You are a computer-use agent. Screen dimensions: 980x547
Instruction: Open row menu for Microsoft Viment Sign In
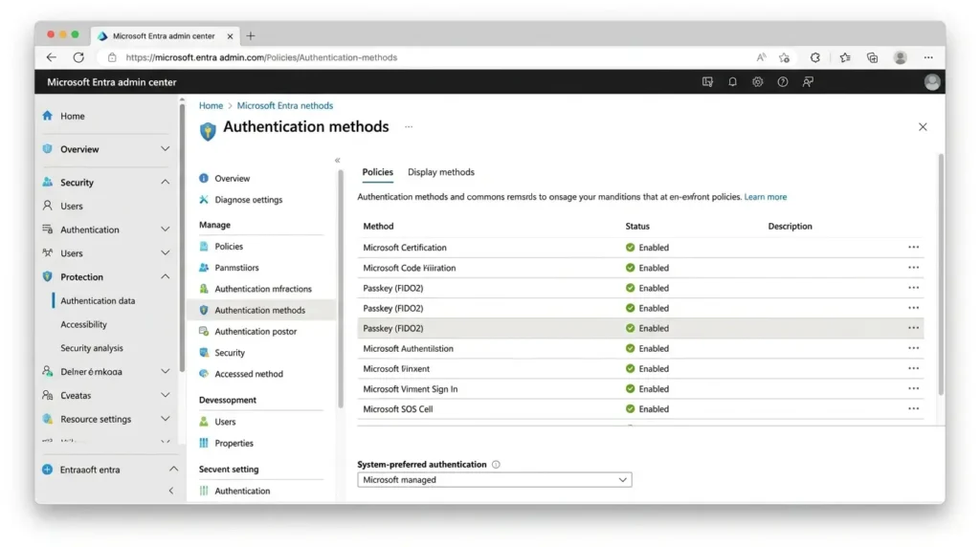point(913,388)
